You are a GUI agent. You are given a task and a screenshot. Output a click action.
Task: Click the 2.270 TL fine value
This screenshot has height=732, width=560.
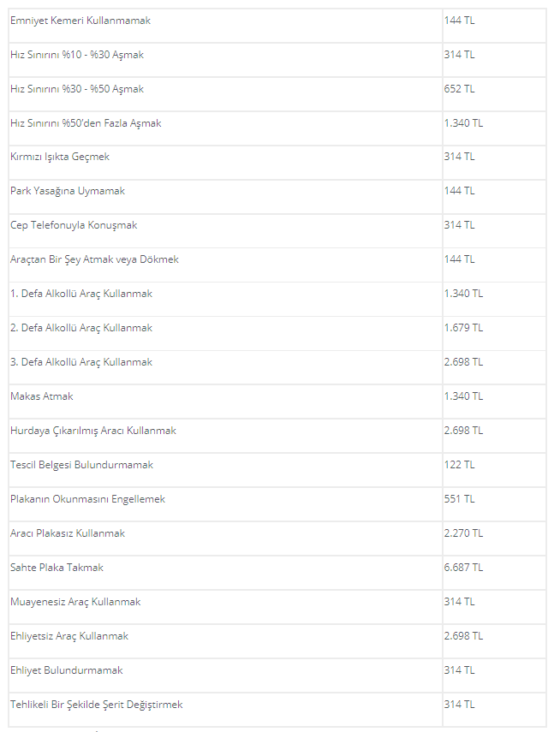point(463,533)
